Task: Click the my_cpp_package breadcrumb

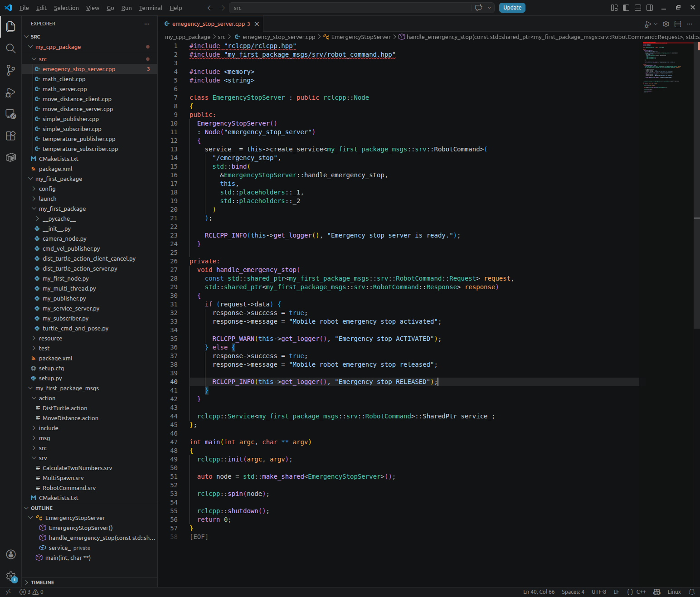Action: [x=188, y=37]
